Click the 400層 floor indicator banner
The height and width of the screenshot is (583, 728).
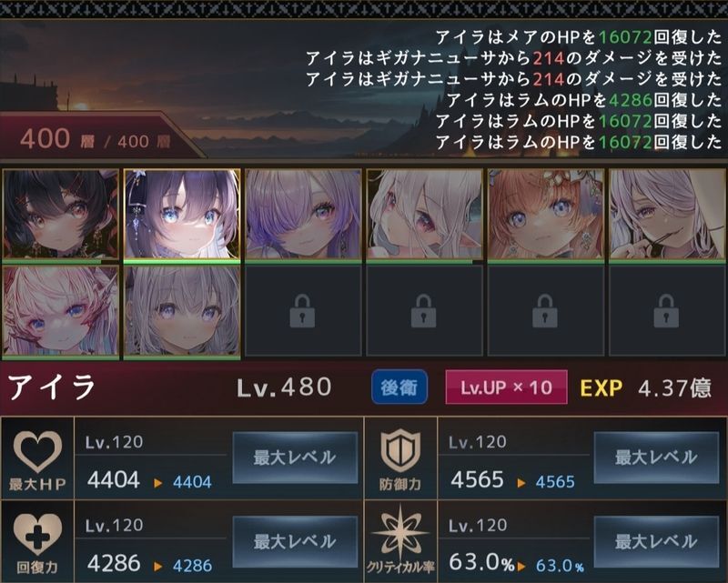click(96, 138)
